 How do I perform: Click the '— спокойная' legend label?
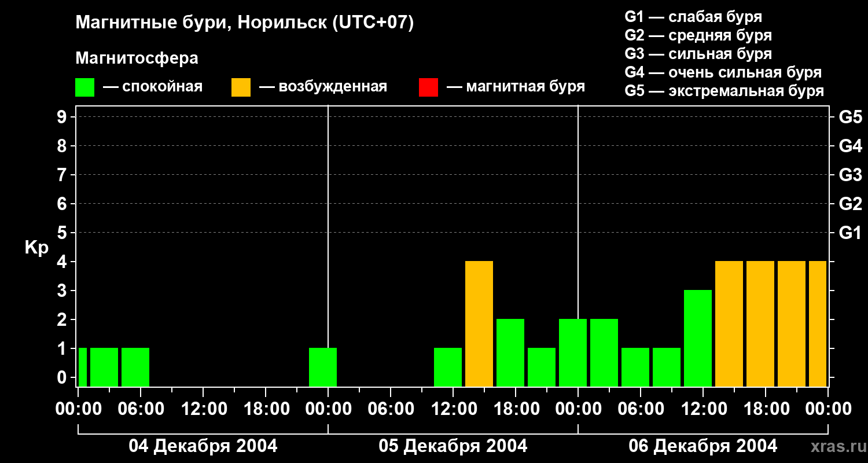(153, 87)
